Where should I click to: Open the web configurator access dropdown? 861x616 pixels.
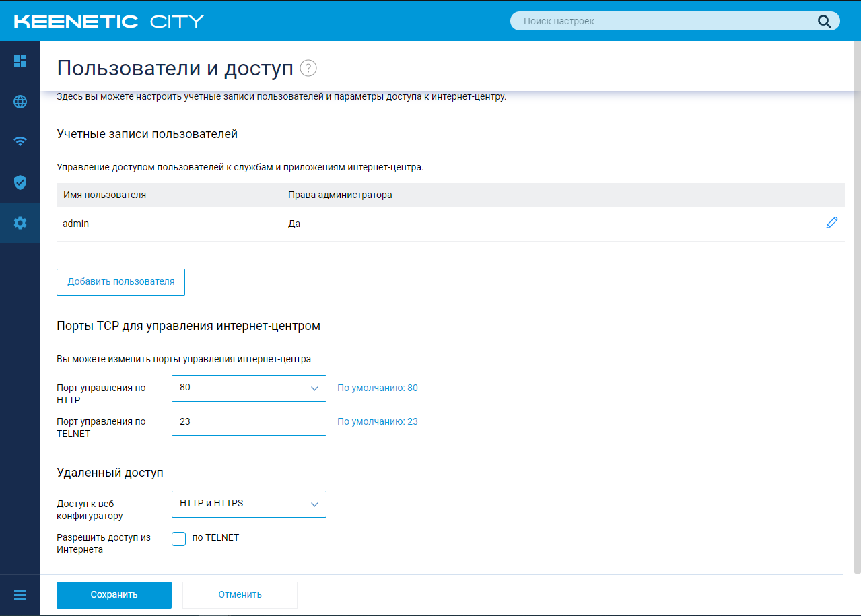(x=249, y=504)
